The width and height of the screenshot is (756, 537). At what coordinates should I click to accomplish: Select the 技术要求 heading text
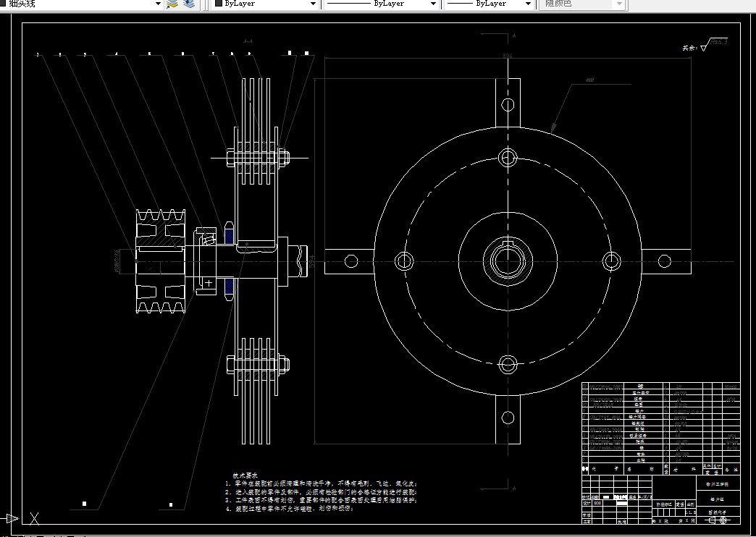[x=245, y=475]
